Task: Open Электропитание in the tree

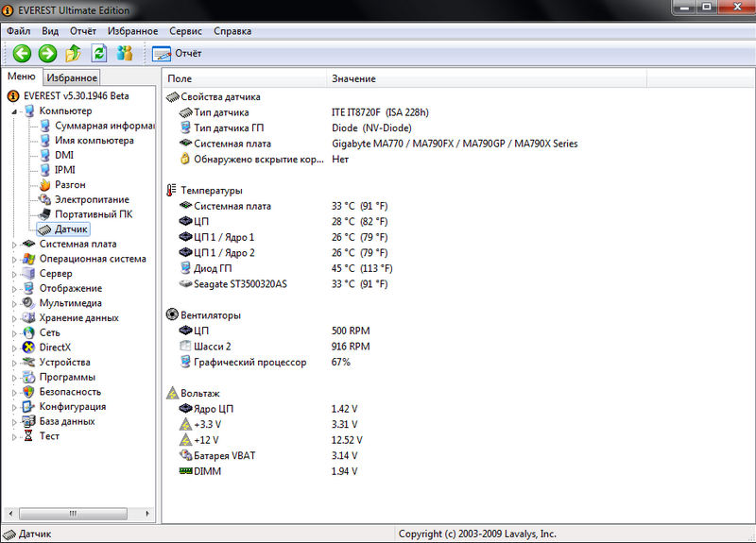Action: pyautogui.click(x=91, y=199)
